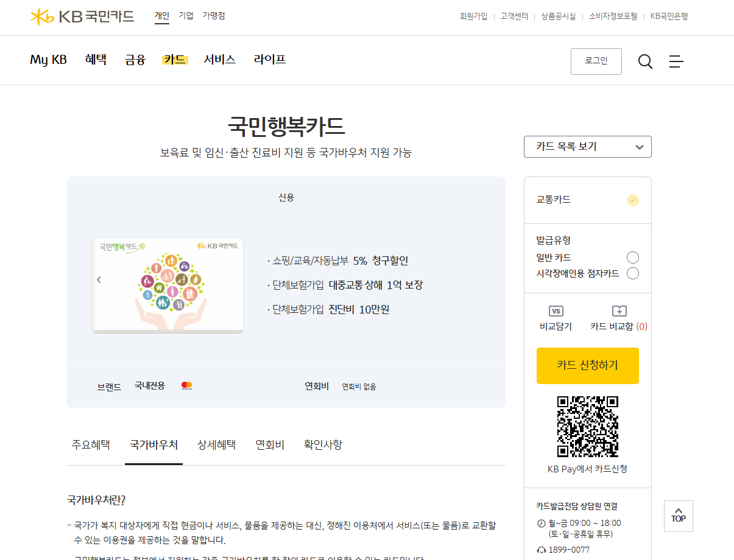Click the TOP scroll-up button
Image resolution: width=734 pixels, height=560 pixels.
click(679, 516)
